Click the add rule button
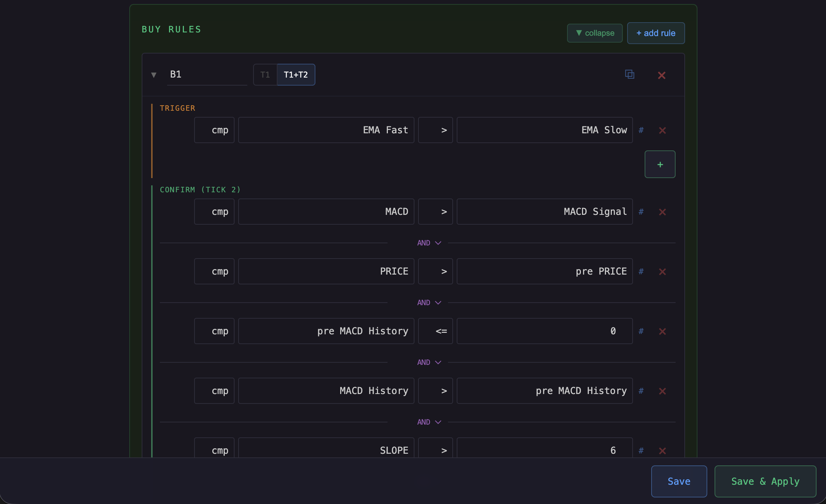 (656, 33)
